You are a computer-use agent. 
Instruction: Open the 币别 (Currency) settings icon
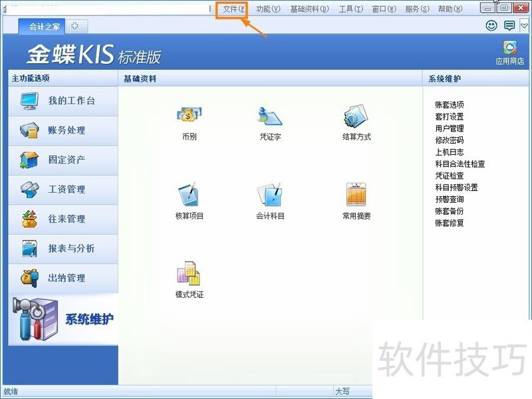pyautogui.click(x=188, y=121)
